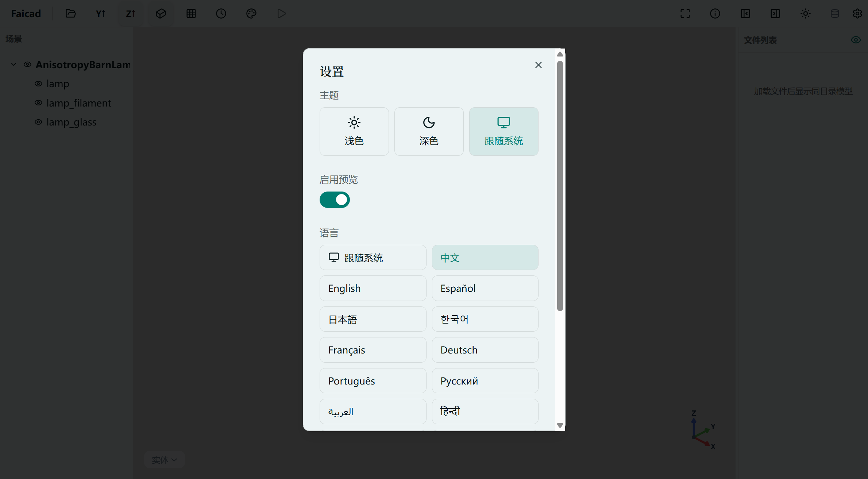Choose the 浅色 light theme
Screen dimensions: 868x479
(x=354, y=131)
